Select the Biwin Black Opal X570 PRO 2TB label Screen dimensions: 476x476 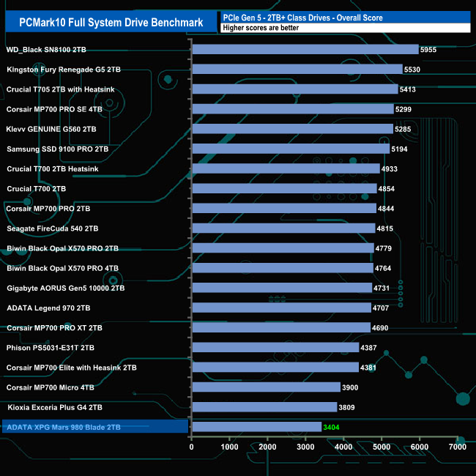click(62, 248)
